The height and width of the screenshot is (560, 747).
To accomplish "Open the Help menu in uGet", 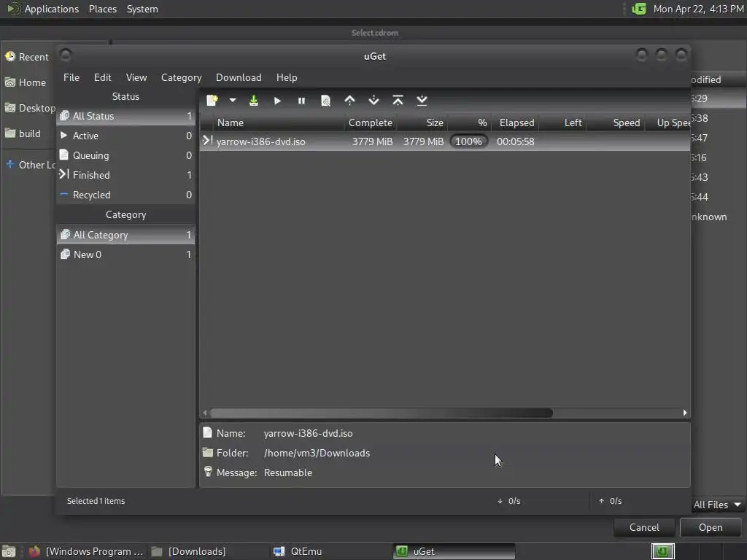I will 287,77.
